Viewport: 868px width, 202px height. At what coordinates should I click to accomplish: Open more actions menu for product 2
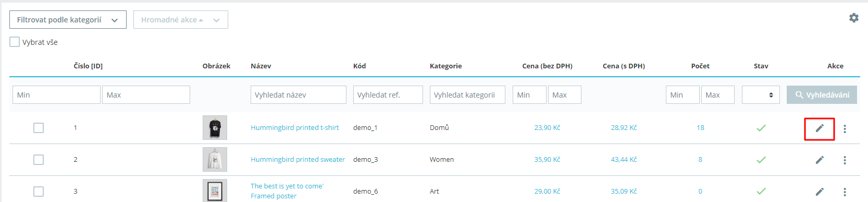pos(845,160)
